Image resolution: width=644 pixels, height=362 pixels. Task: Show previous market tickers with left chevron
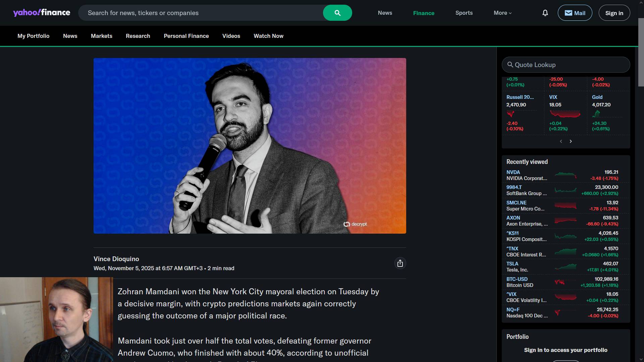click(x=561, y=141)
